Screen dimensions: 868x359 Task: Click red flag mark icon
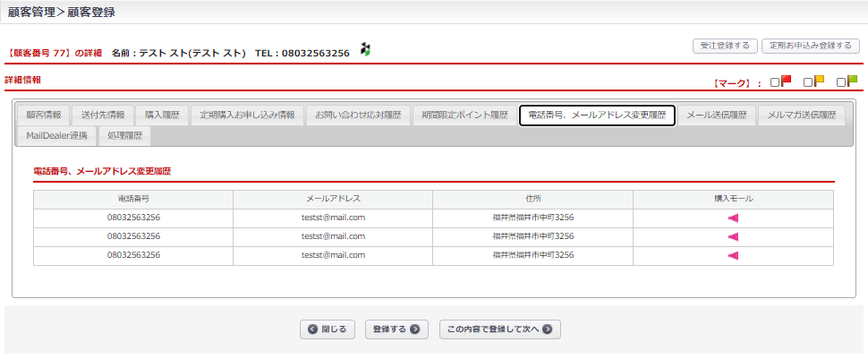click(x=786, y=81)
